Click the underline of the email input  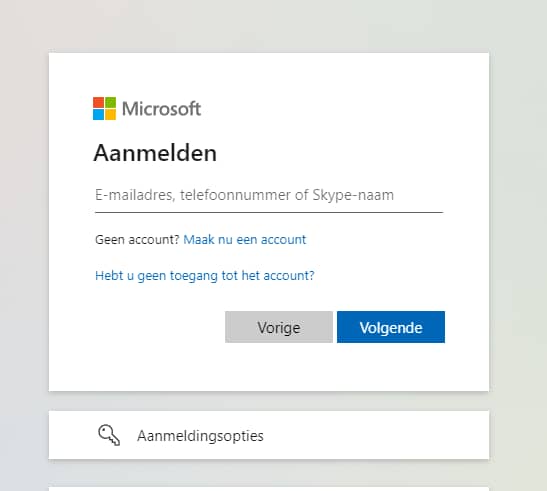tap(269, 212)
